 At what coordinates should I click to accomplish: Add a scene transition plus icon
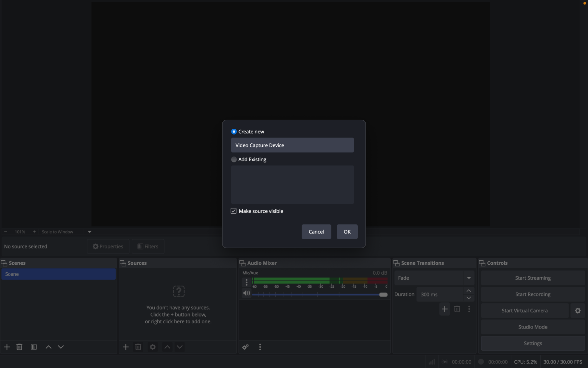click(445, 309)
